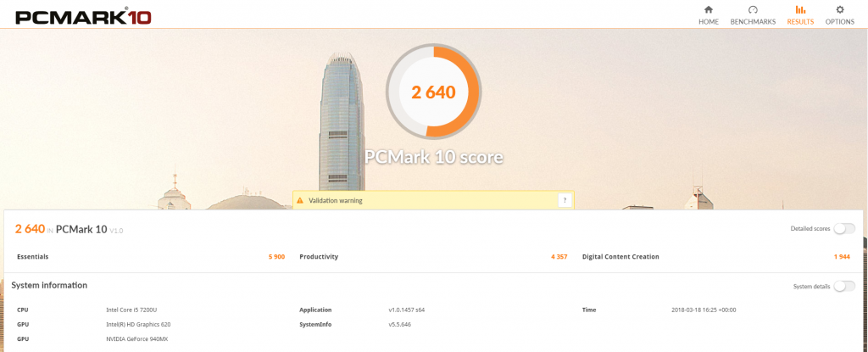
Task: Switch to the BENCHMARKS tab label
Action: click(753, 22)
